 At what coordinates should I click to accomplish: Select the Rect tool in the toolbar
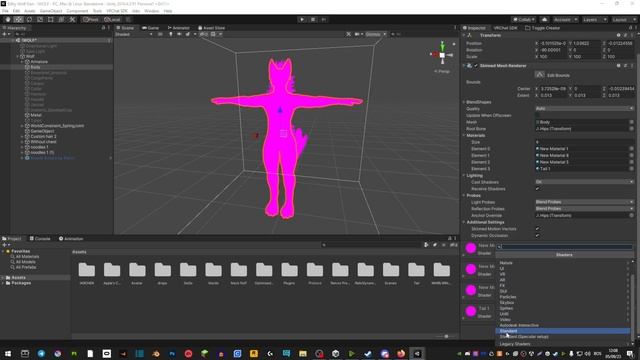[x=51, y=20]
